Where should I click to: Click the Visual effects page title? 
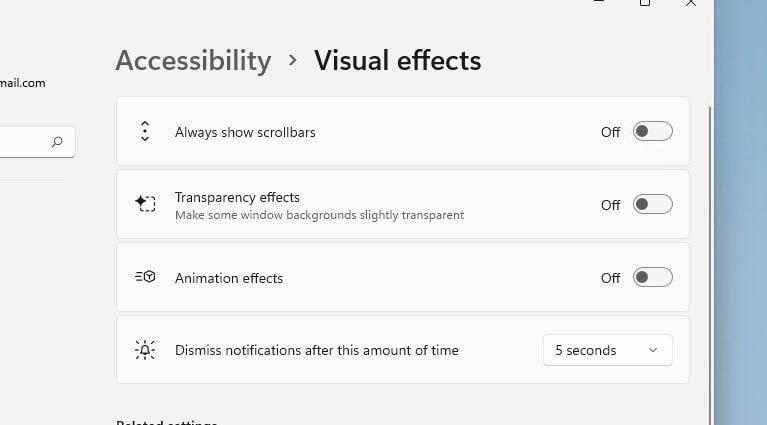pyautogui.click(x=398, y=60)
